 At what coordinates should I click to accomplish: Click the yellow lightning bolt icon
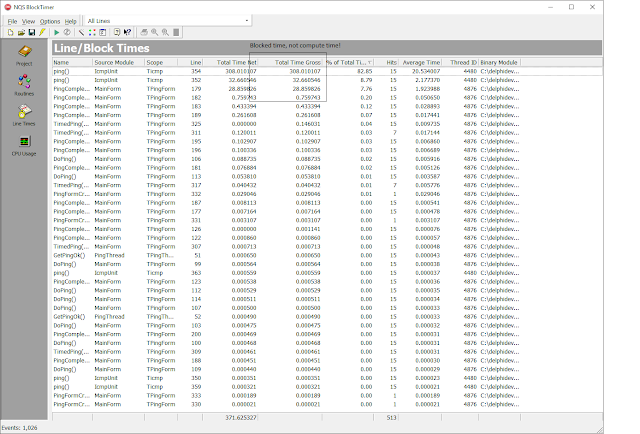[x=42, y=32]
